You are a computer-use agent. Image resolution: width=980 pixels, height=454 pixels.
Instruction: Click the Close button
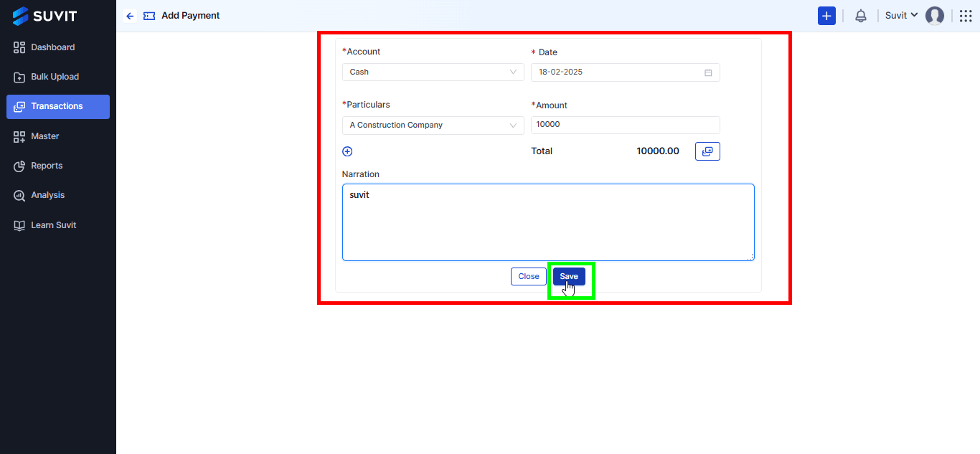coord(529,276)
